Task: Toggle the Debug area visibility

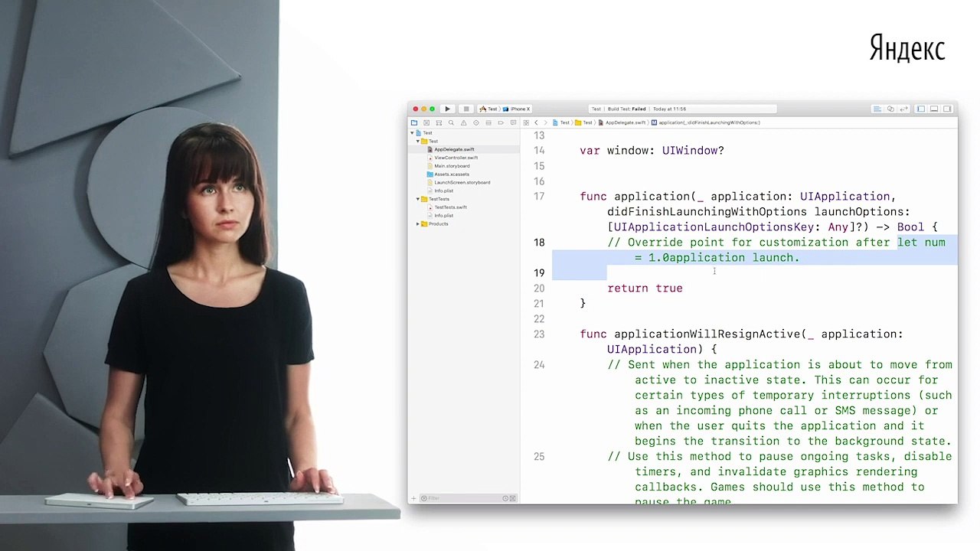Action: click(934, 109)
